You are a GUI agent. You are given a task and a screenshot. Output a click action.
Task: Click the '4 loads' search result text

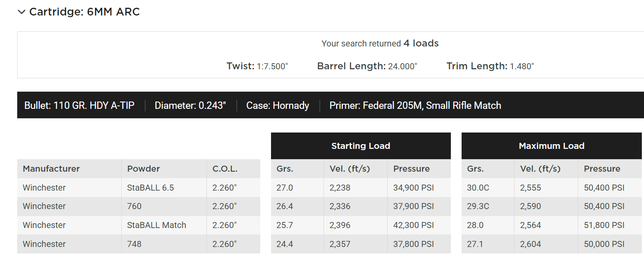[421, 43]
